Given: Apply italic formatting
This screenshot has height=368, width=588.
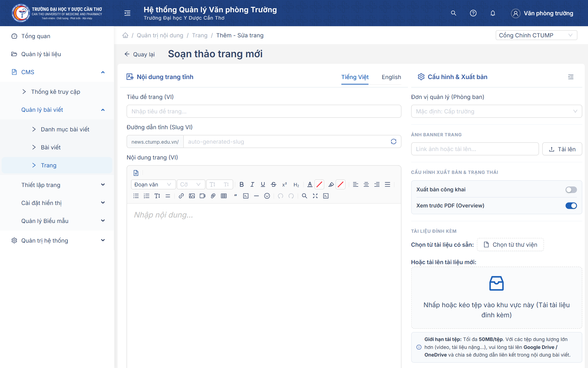Looking at the screenshot, I should click(x=252, y=185).
